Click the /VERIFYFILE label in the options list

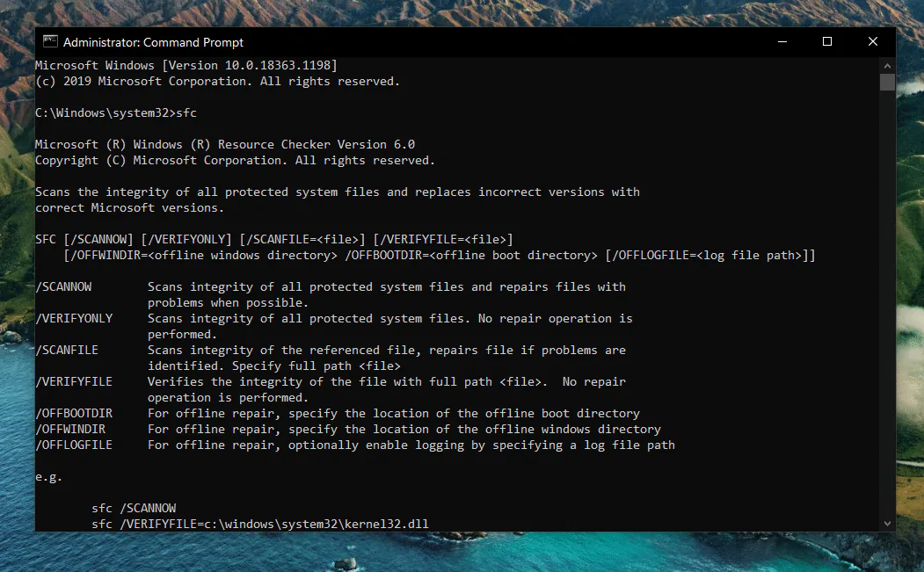(74, 381)
